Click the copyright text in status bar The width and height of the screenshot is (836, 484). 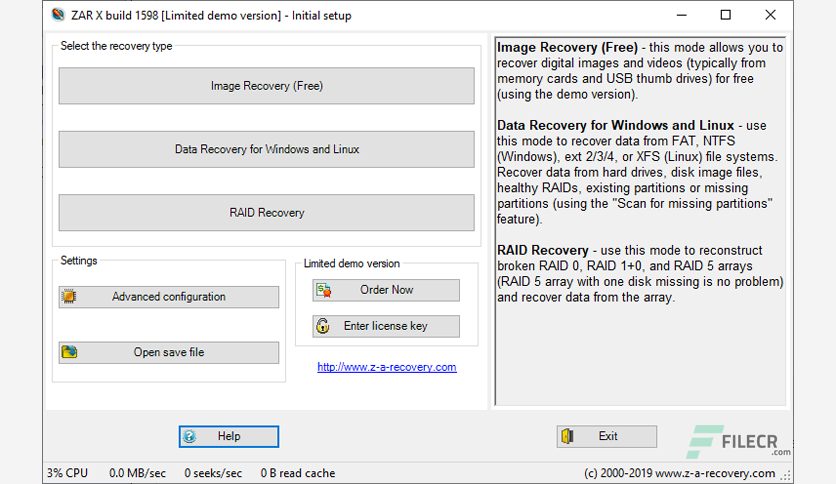[680, 473]
